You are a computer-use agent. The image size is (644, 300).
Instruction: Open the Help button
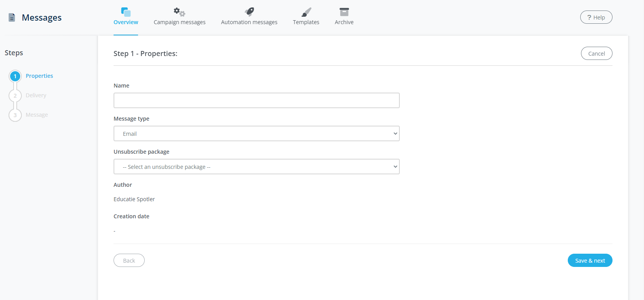[x=596, y=18]
